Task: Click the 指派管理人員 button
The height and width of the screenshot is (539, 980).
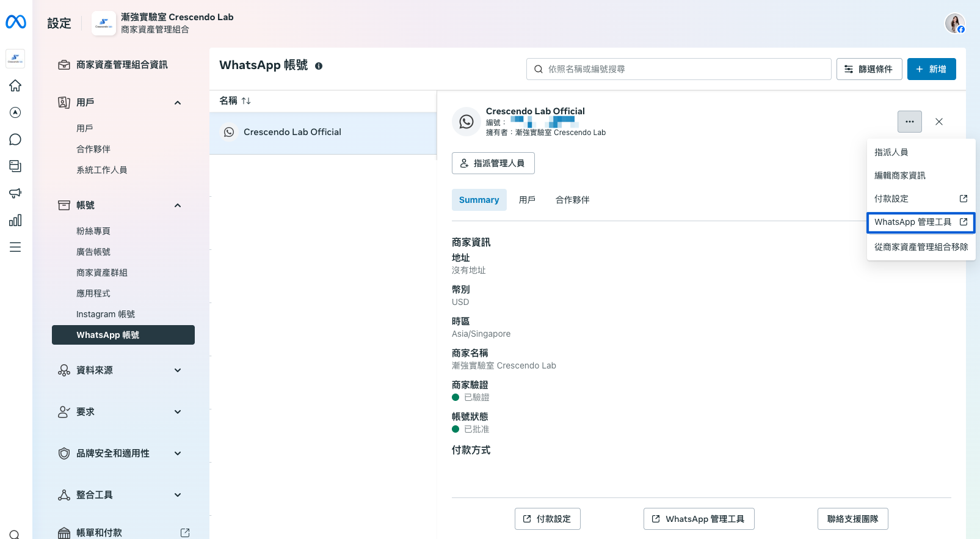Action: pos(493,163)
